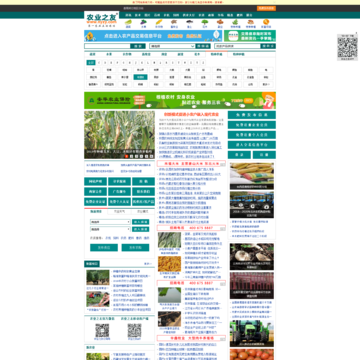Click the top green button in the right sidebar
Image resolution: width=360 pixels, height=360 pixels.
[252, 115]
